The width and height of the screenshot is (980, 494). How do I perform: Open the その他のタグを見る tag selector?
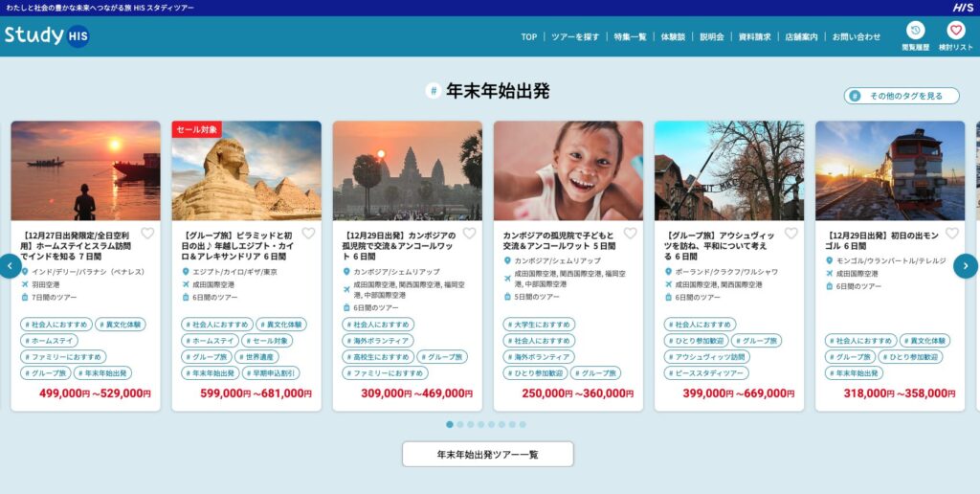[902, 96]
